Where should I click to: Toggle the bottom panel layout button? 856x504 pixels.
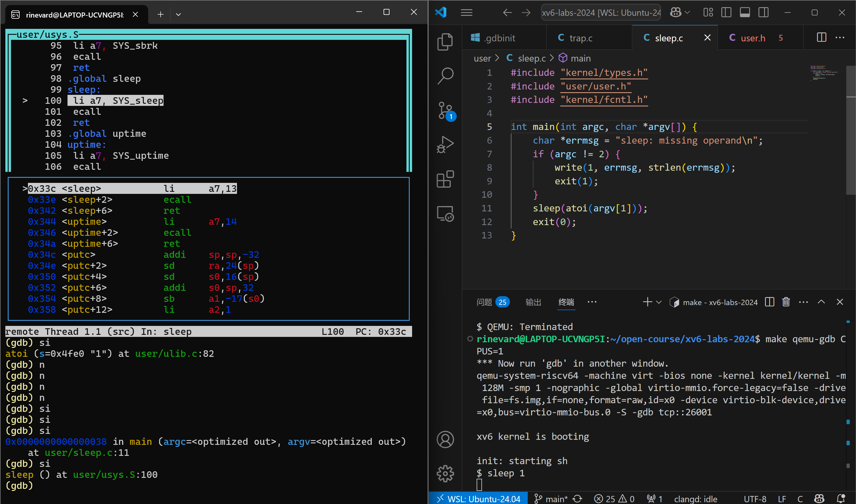745,12
